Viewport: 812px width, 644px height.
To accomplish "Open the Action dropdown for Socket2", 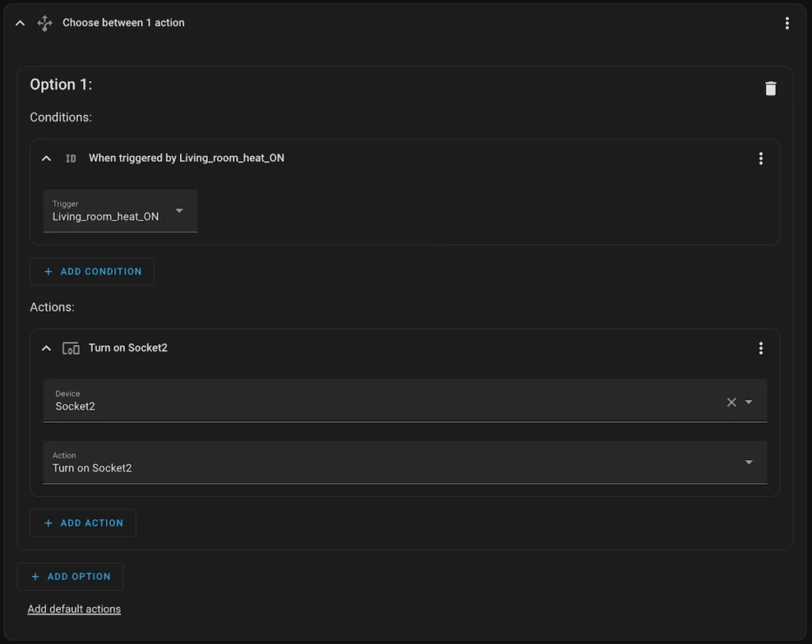I will pos(404,462).
